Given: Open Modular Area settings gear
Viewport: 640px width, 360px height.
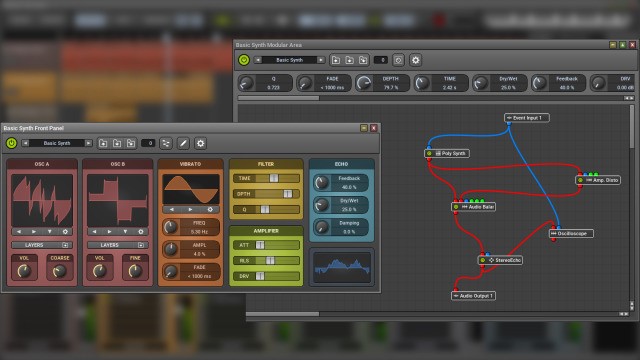Looking at the screenshot, I should 416,60.
